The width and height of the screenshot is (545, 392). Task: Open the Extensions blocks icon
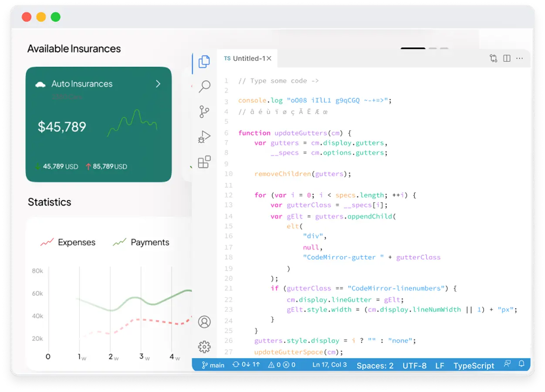pos(204,162)
